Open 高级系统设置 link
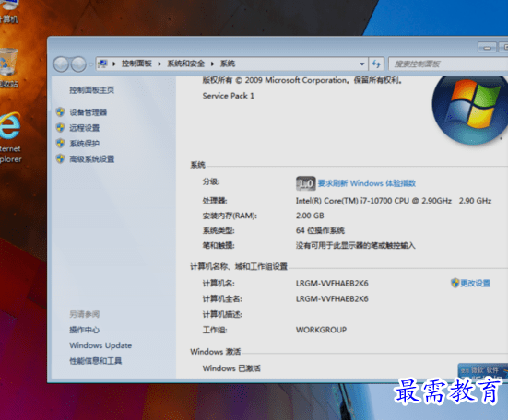Viewport: 508px width, 420px height. pyautogui.click(x=91, y=158)
